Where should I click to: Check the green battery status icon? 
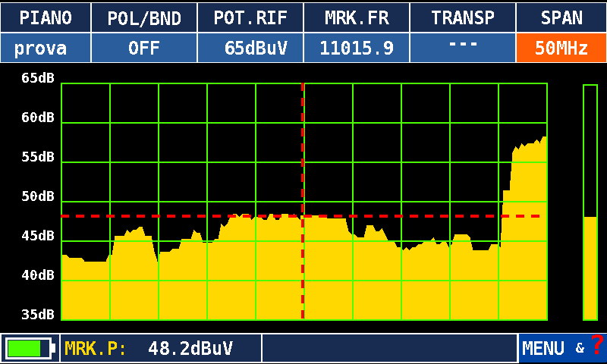point(29,349)
